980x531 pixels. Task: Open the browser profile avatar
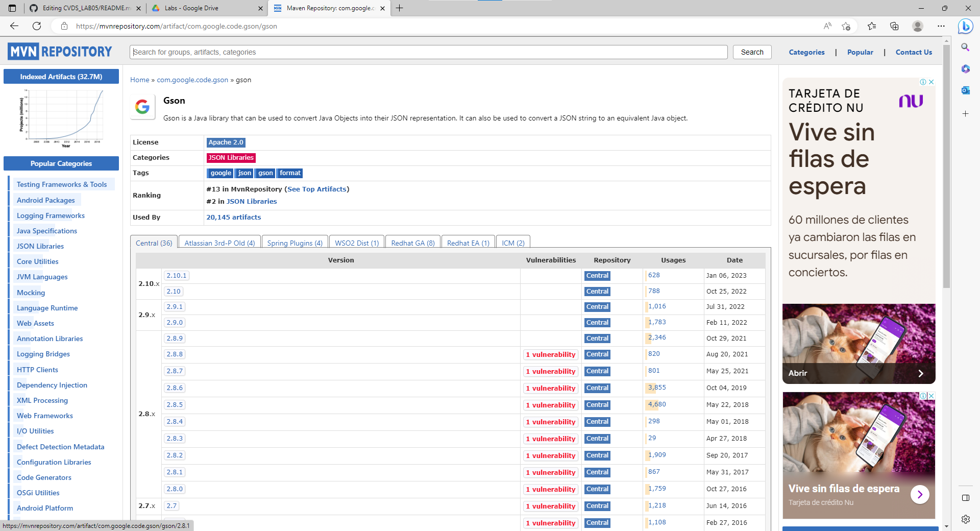pos(918,26)
